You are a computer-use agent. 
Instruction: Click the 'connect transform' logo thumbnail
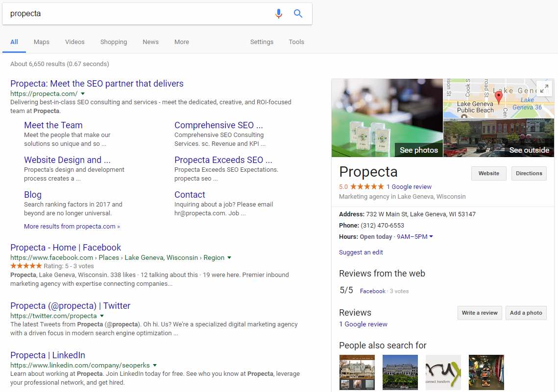(443, 372)
